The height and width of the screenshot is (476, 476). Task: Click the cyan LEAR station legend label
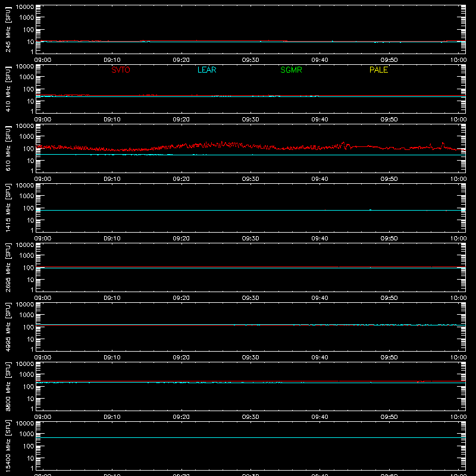tap(206, 70)
